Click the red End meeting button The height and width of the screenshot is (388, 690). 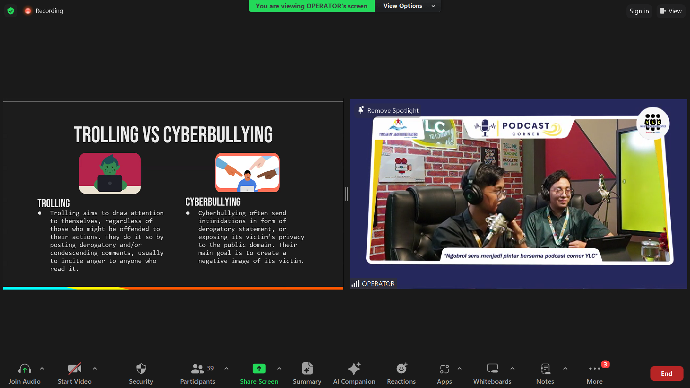tap(667, 373)
